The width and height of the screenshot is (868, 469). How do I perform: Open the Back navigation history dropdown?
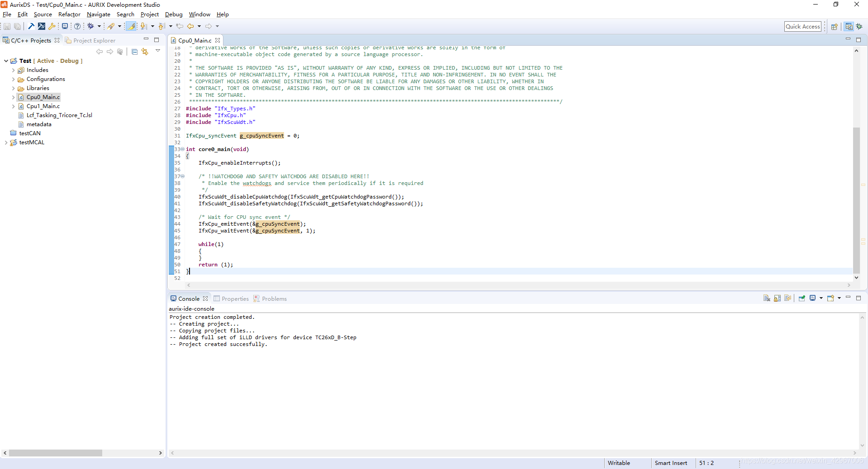coord(199,26)
